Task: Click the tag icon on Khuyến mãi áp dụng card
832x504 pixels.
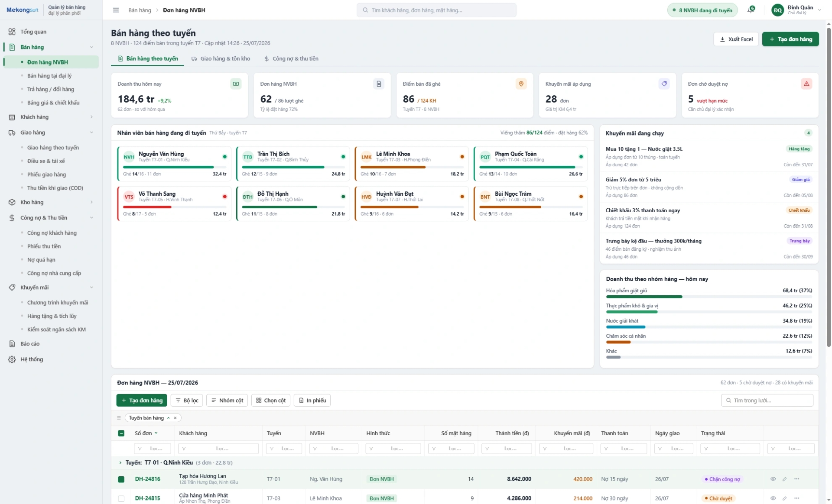Action: point(664,84)
